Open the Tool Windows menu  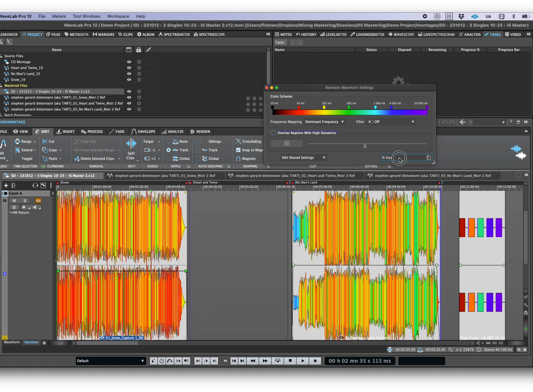point(87,16)
